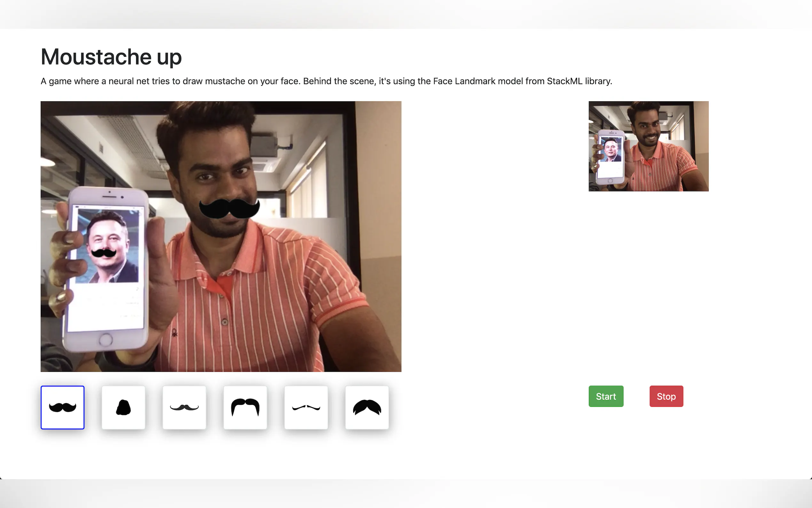Viewport: 812px width, 508px height.
Task: Pick the last moustache option in the row
Action: coord(367,408)
